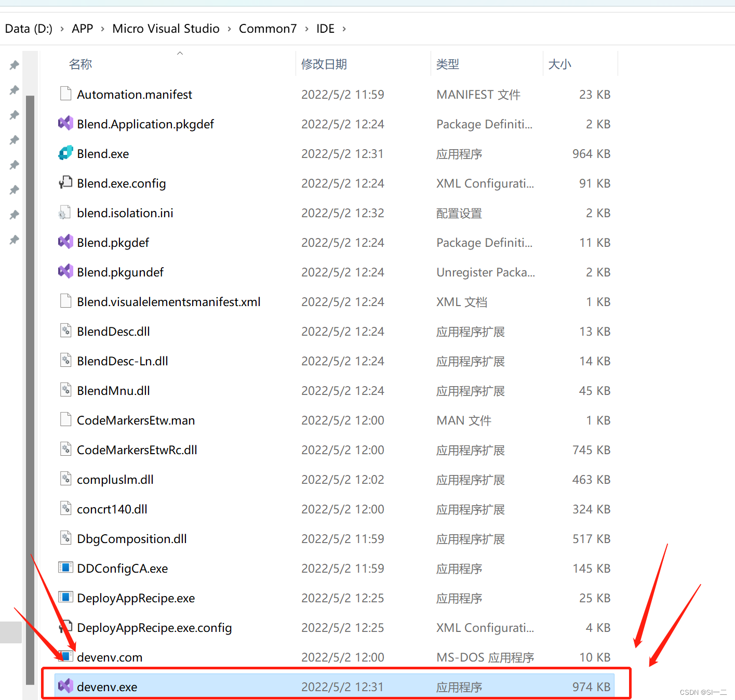Click the DDConfigCA.exe application icon
Image resolution: width=735 pixels, height=700 pixels.
point(65,567)
